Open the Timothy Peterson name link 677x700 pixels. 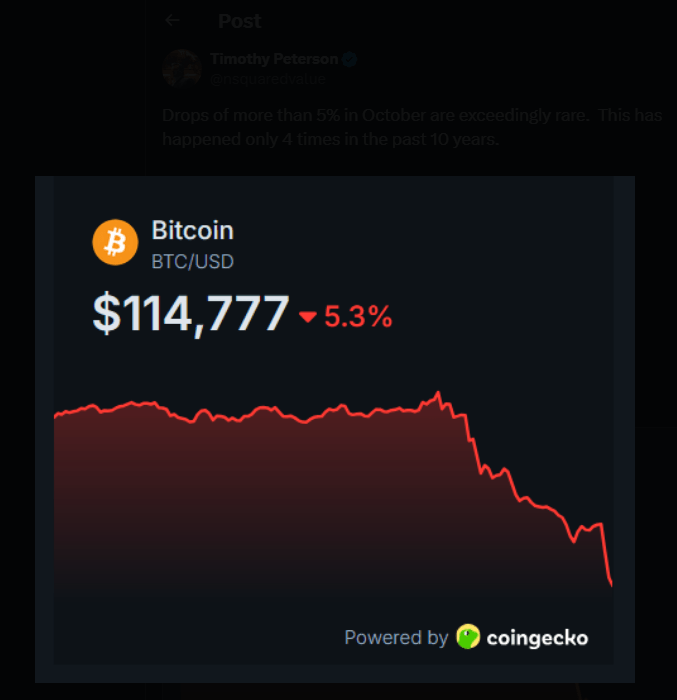coord(273,59)
